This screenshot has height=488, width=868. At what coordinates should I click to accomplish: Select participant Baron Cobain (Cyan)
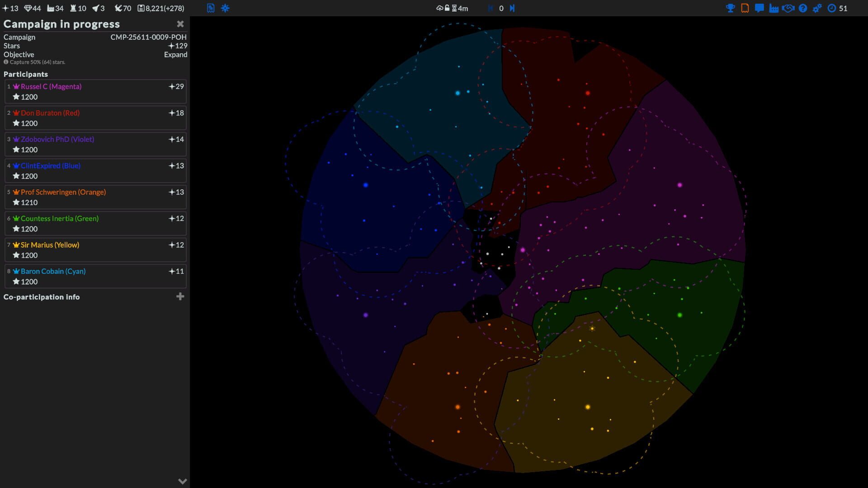(53, 271)
